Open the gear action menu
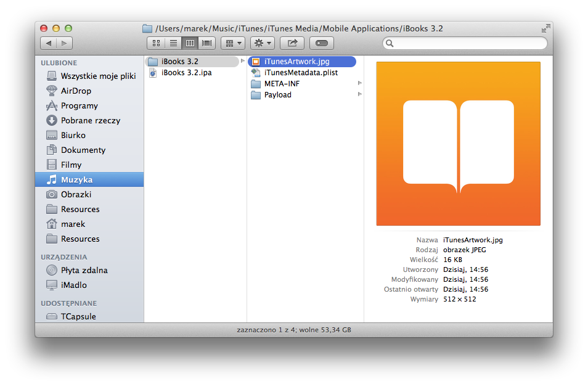Viewport: 588px width, 386px height. click(262, 43)
